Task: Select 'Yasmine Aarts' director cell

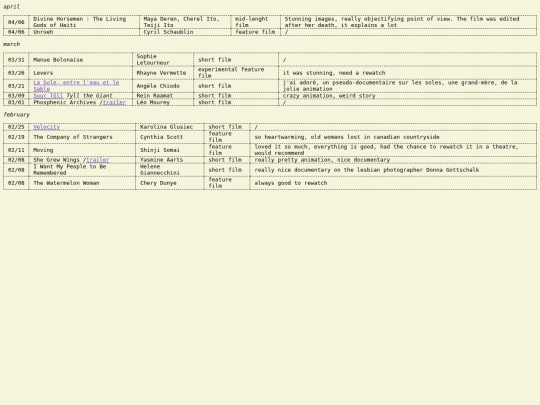Action: (170, 160)
